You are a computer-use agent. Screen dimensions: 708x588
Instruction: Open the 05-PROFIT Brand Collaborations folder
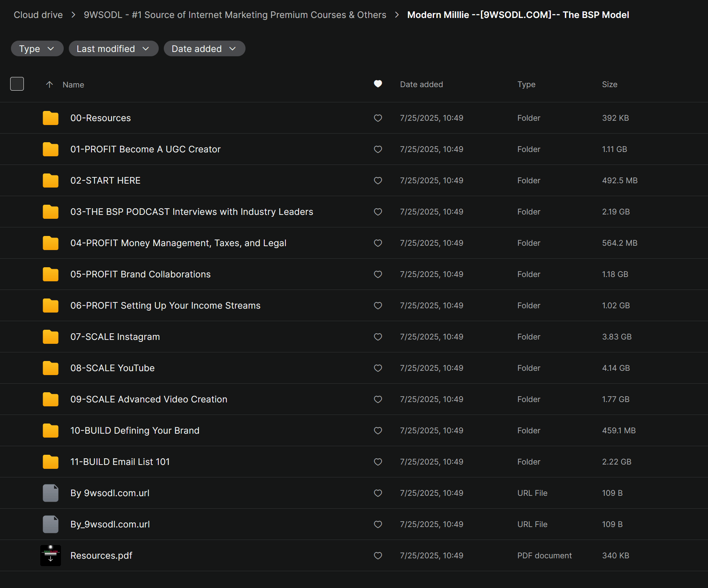140,274
